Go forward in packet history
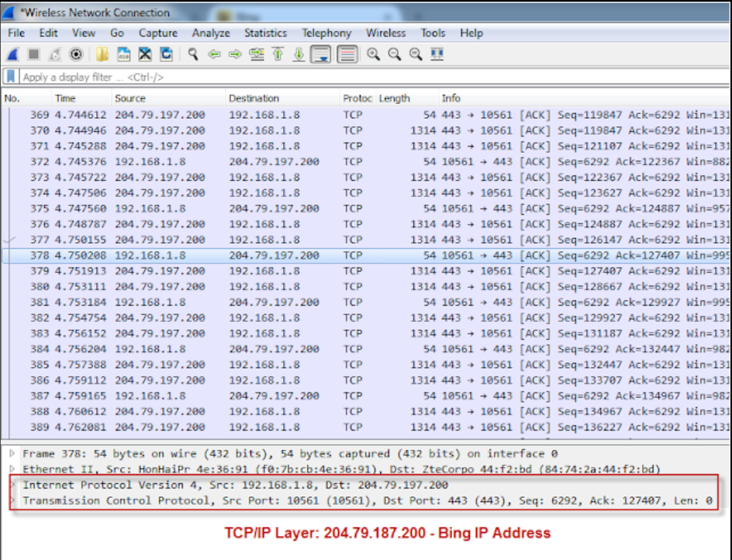 tap(235, 54)
